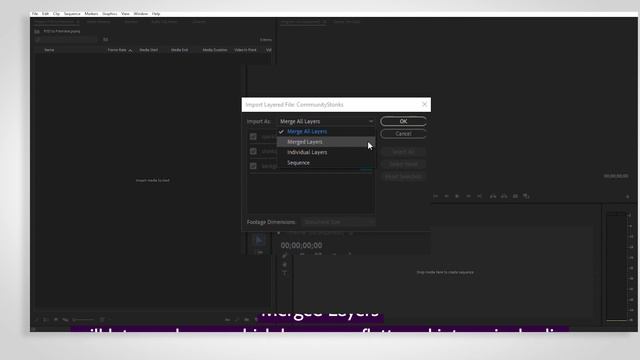Focus the Project panel search field
Viewport: 640px width, 360px height.
[66, 40]
